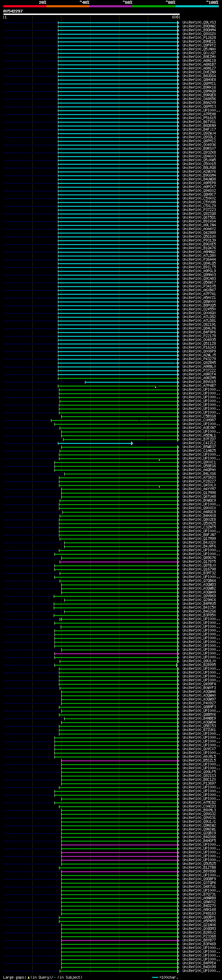Select the UniRef100_A4YYM7 label
The width and height of the screenshot is (222, 980).
pyautogui.click(x=199, y=489)
